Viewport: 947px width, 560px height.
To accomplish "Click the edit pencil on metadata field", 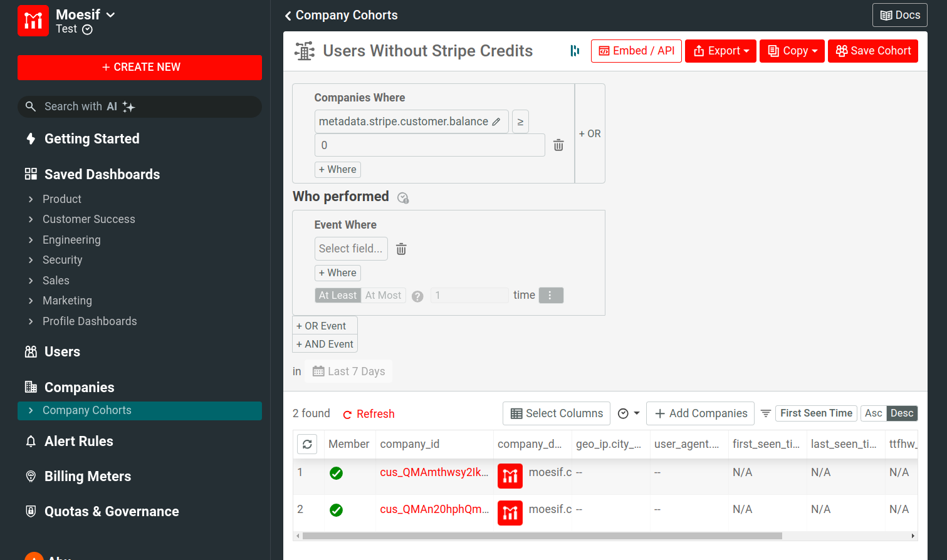I will (496, 122).
